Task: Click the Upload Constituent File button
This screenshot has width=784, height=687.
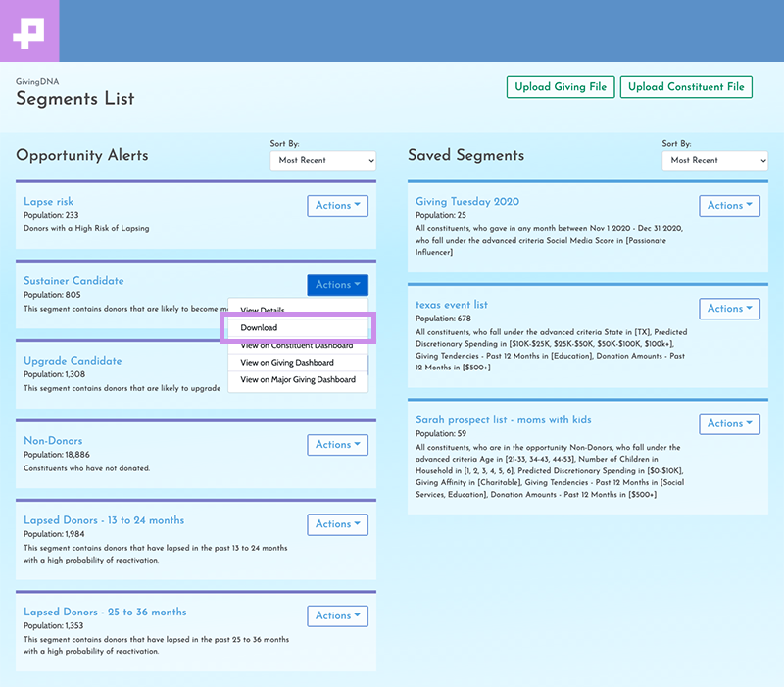Action: click(x=686, y=87)
